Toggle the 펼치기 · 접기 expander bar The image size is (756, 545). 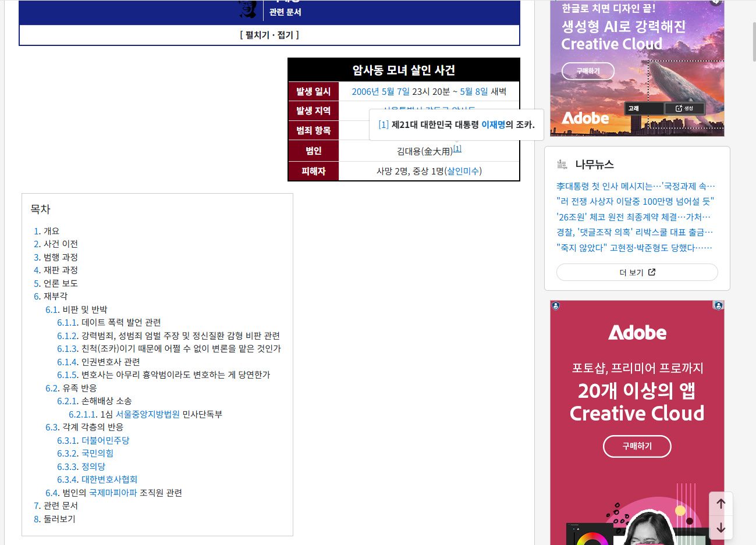(269, 35)
